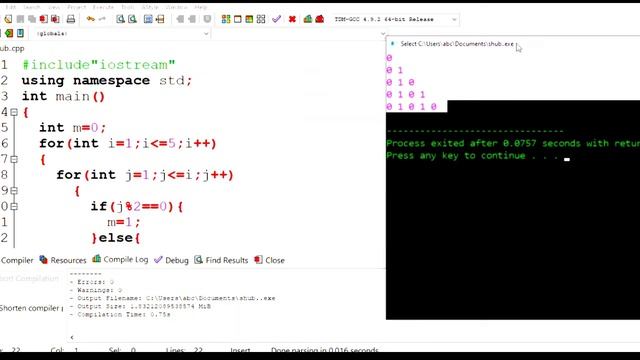Open the members dropdown arrow next to globals combo
This screenshot has height=360, width=640.
click(x=383, y=33)
